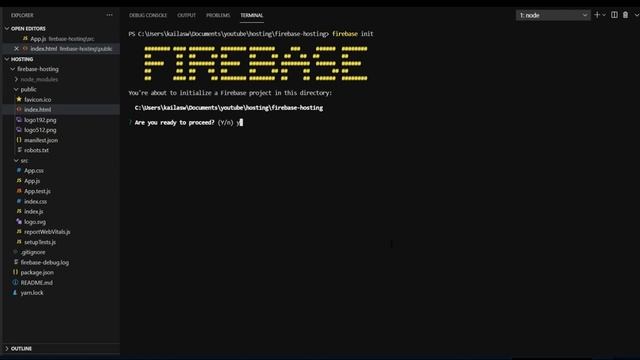640x360 pixels.
Task: Switch to the Problems tab
Action: click(218, 15)
